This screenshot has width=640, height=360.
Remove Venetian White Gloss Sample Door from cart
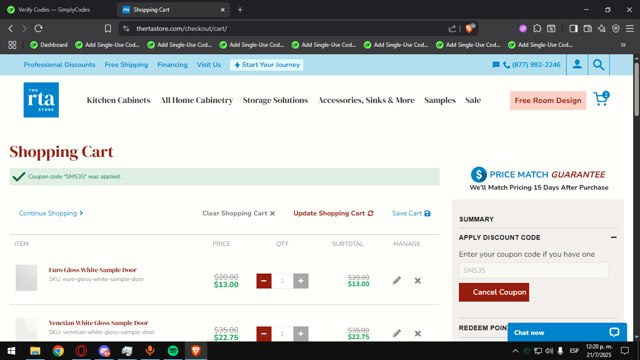(x=418, y=333)
